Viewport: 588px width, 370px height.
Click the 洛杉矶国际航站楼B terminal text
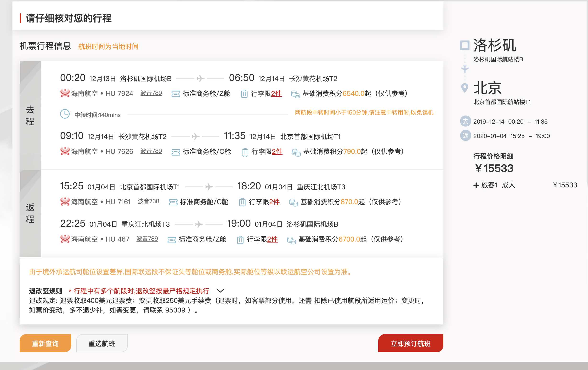[x=498, y=59]
